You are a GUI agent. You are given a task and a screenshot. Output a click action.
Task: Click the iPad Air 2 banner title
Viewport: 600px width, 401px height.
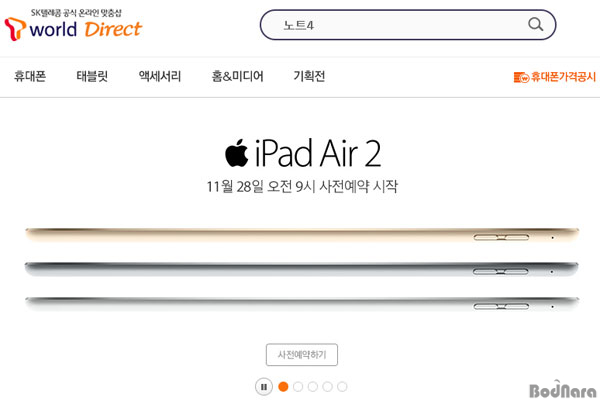pos(303,153)
